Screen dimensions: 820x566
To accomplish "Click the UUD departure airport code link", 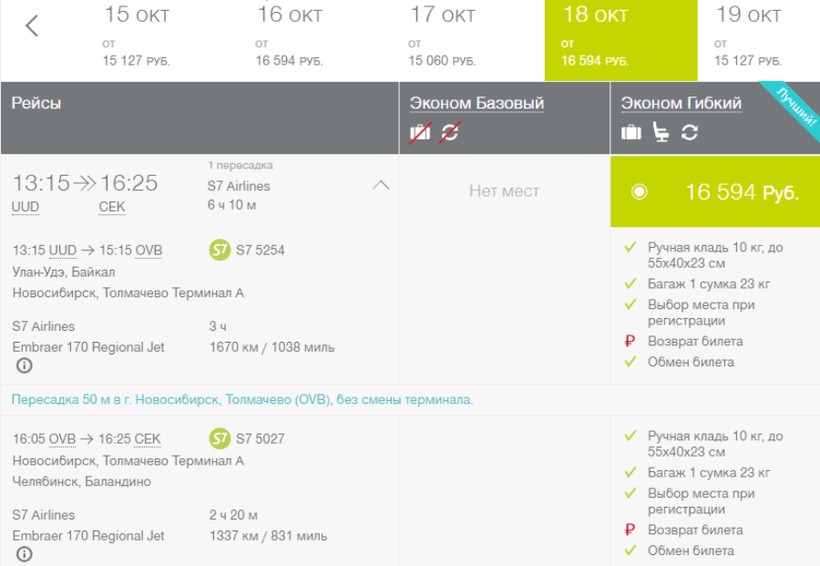I will tap(26, 207).
